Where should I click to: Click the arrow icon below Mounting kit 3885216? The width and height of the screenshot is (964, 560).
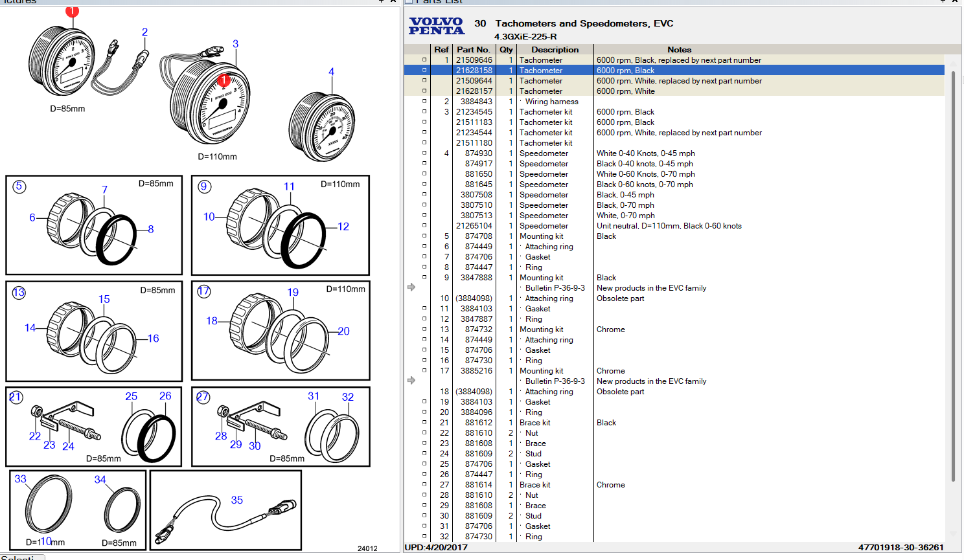[x=411, y=380]
